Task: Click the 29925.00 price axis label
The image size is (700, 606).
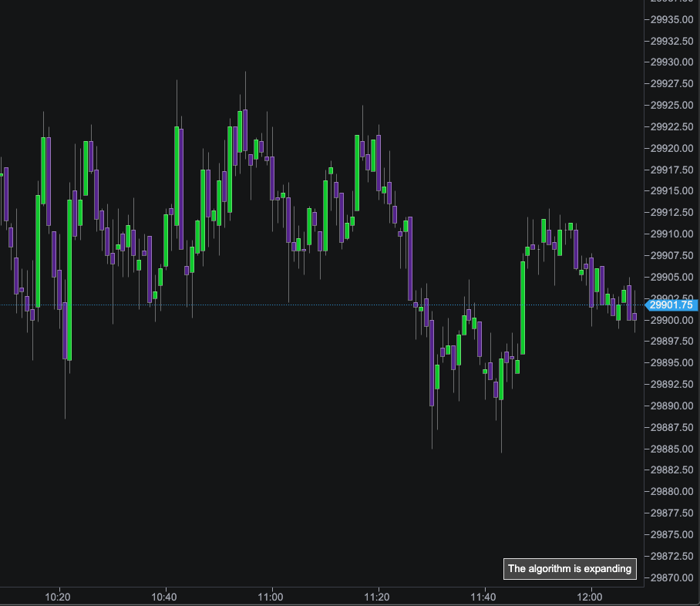Action: [x=672, y=105]
